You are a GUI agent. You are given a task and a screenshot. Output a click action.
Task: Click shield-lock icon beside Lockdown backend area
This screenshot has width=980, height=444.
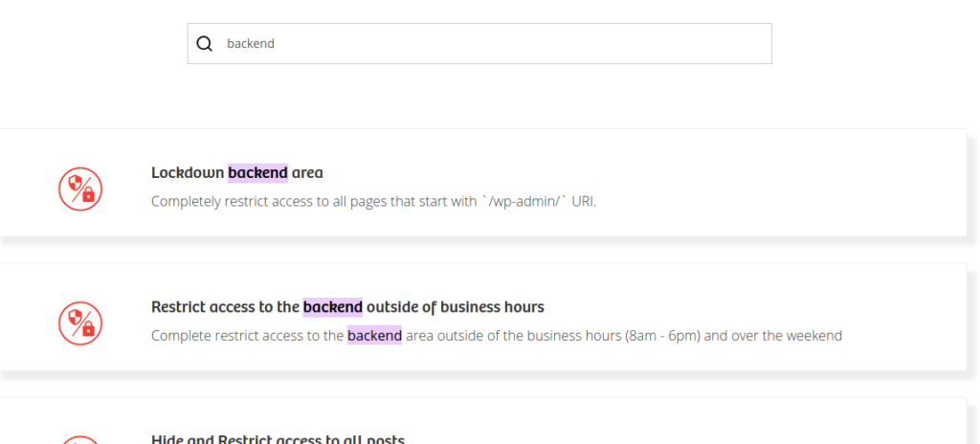click(80, 189)
